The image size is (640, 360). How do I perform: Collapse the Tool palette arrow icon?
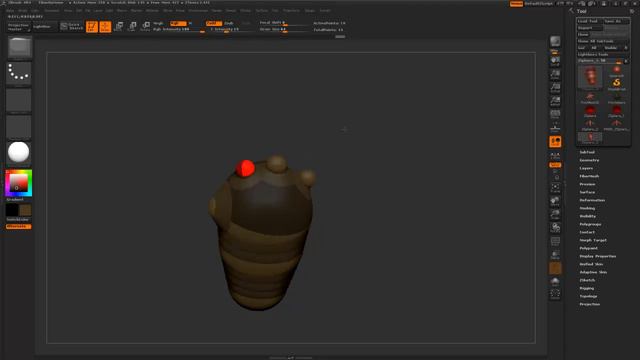(571, 11)
